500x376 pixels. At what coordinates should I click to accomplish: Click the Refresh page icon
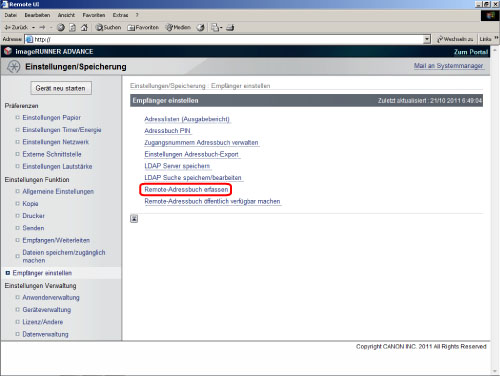72,28
